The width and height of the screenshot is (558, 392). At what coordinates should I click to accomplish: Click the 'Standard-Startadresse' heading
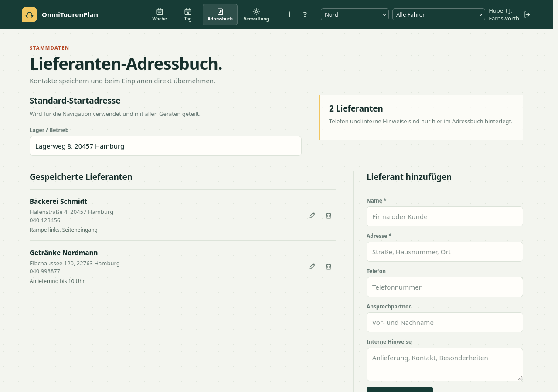pyautogui.click(x=75, y=101)
